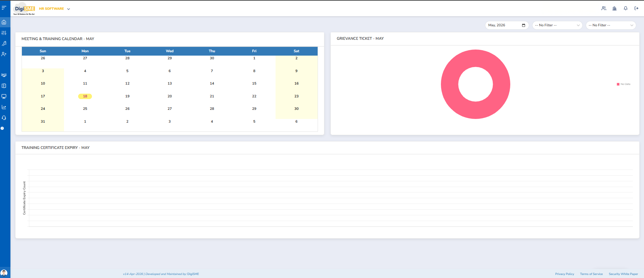The image size is (644, 278).
Task: Click the Sun column header
Action: click(43, 51)
